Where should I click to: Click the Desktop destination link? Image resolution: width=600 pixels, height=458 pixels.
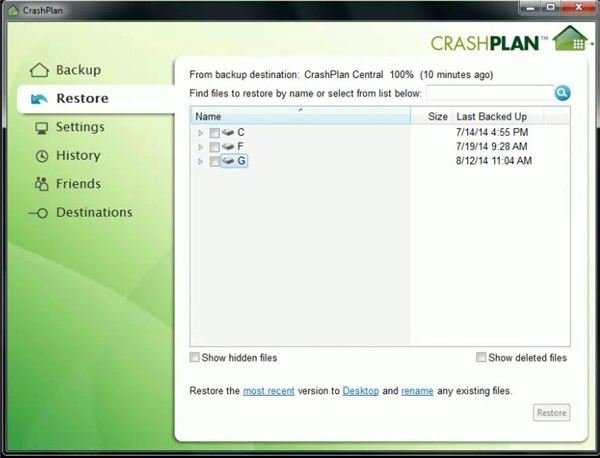click(x=361, y=391)
